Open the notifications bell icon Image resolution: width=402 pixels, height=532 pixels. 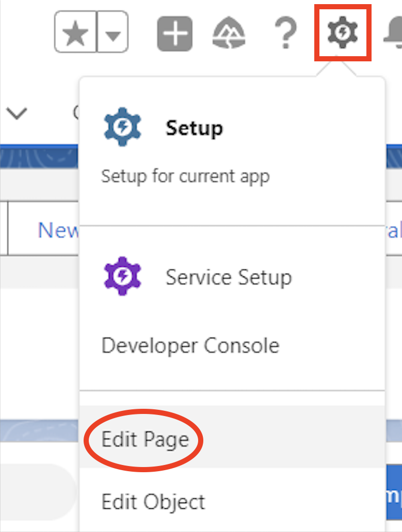click(x=397, y=32)
